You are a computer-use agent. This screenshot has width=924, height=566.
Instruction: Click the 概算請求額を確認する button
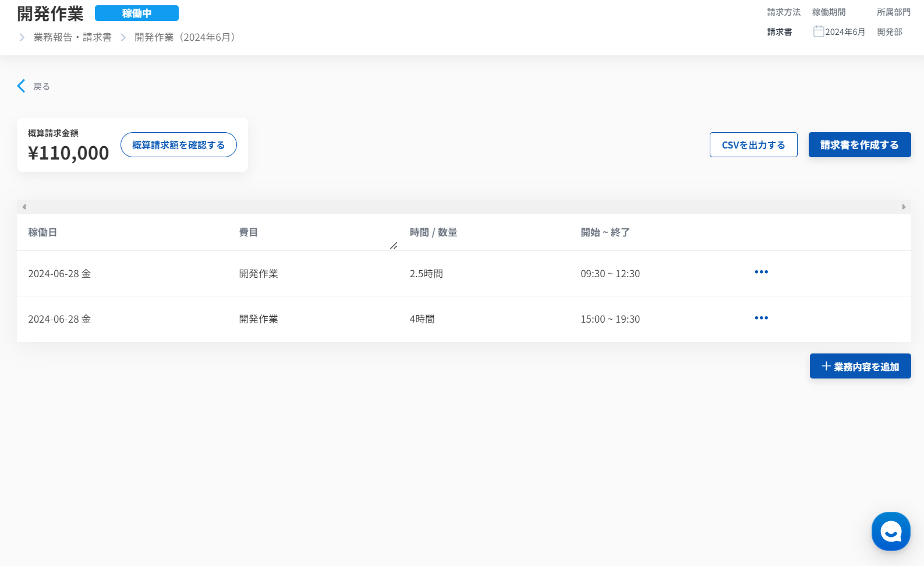[178, 145]
